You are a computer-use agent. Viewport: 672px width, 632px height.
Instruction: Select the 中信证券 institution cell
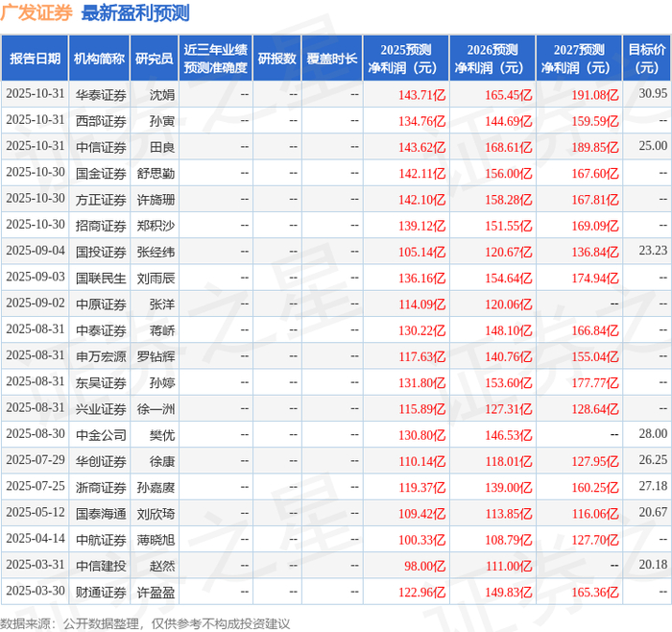[101, 147]
